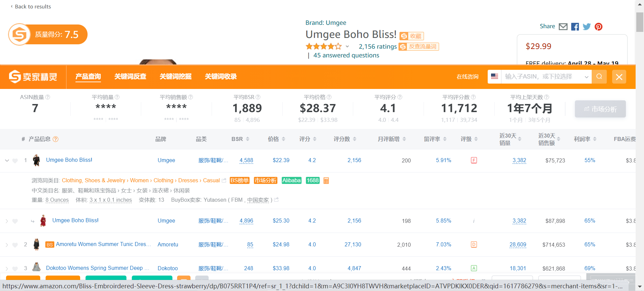Open the calculator icon beside 1688
644x291 pixels.
point(326,181)
